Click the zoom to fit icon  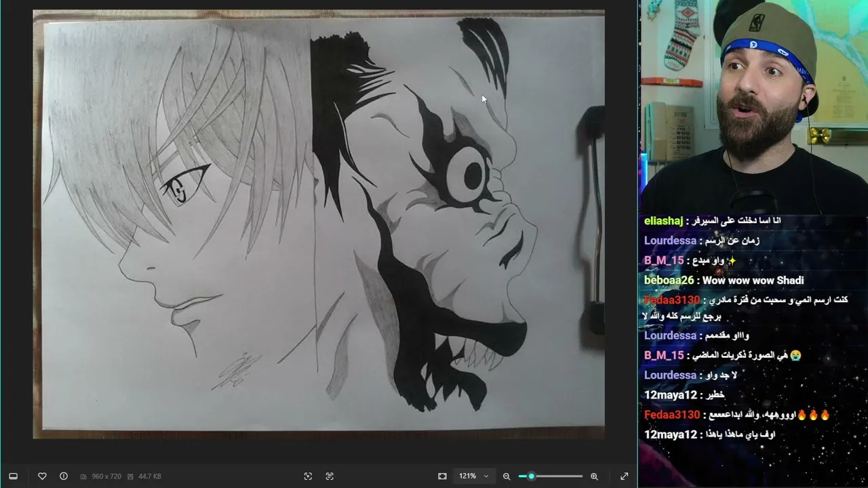click(442, 476)
